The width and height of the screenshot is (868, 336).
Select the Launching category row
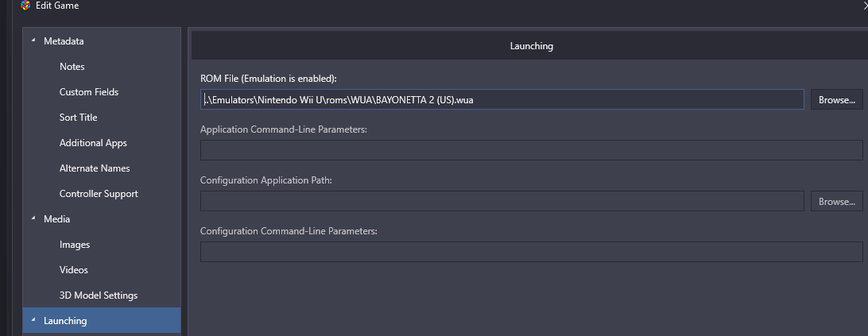point(102,320)
